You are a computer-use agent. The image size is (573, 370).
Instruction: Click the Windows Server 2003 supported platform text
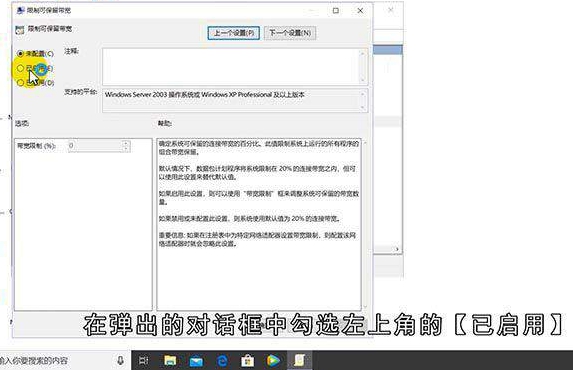[205, 95]
